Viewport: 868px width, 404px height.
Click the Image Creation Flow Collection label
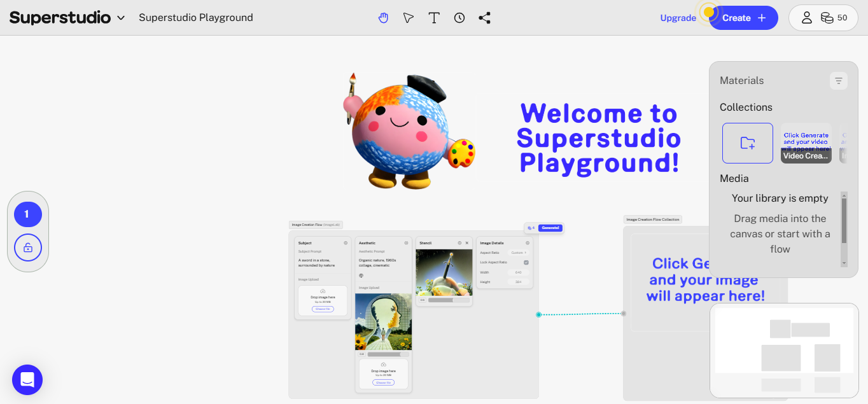click(x=652, y=219)
